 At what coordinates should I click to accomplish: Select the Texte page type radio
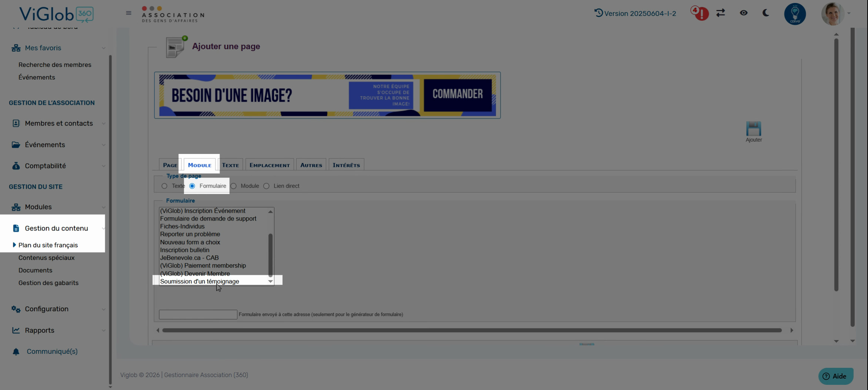tap(164, 186)
